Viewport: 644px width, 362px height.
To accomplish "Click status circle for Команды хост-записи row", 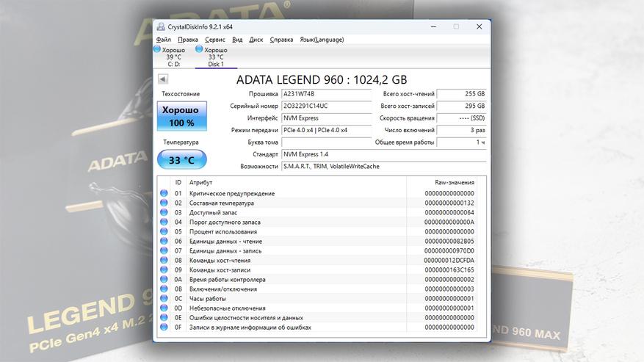I will (x=164, y=269).
